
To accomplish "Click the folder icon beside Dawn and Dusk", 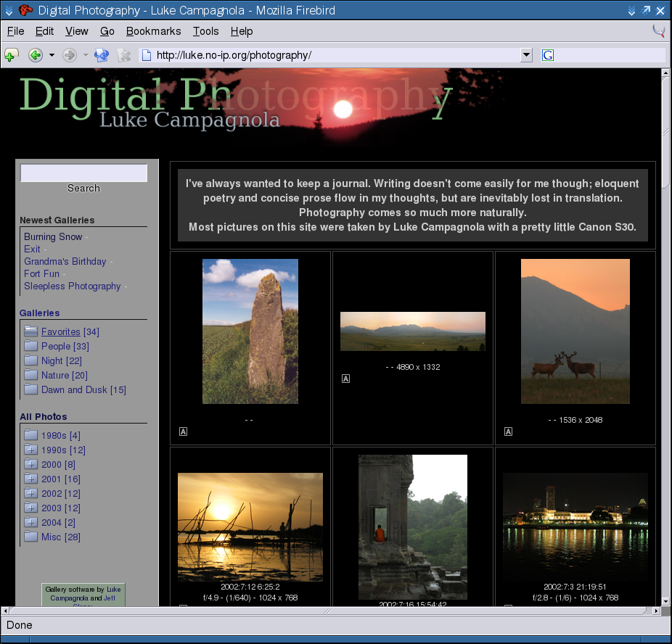I will click(31, 389).
